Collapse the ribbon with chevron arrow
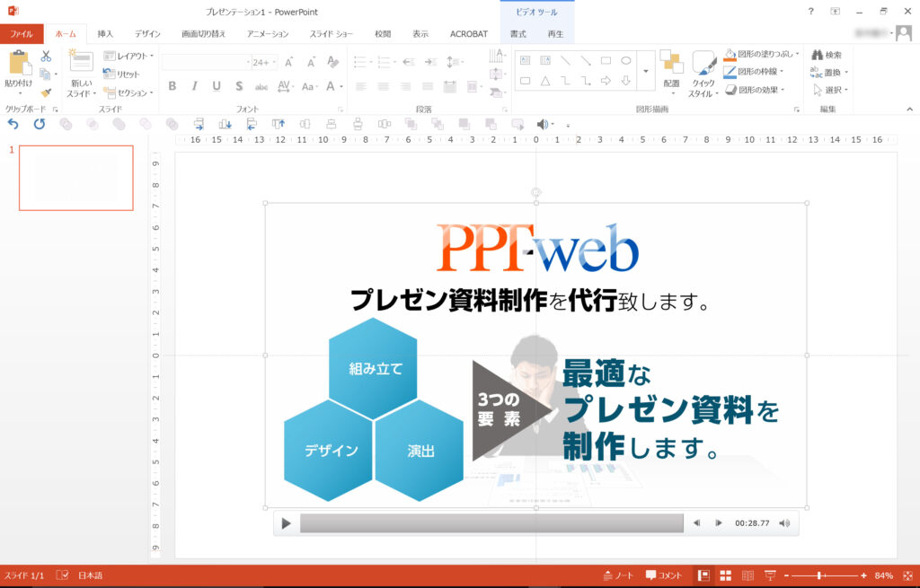Image resolution: width=920 pixels, height=588 pixels. (x=909, y=109)
